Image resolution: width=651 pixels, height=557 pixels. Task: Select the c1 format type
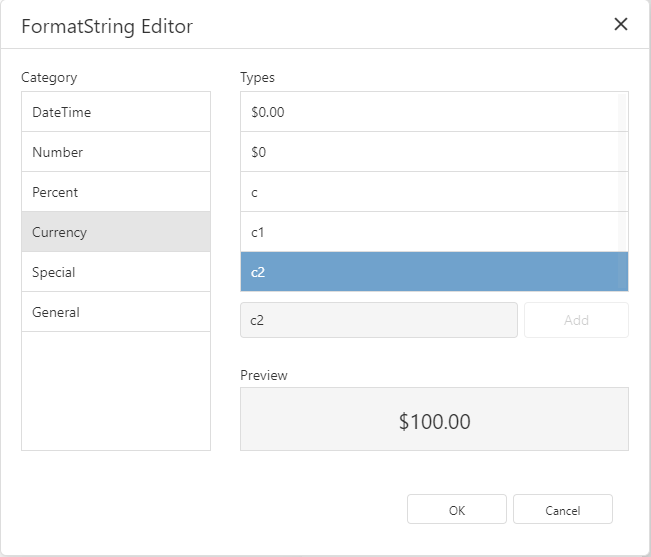[x=430, y=232]
